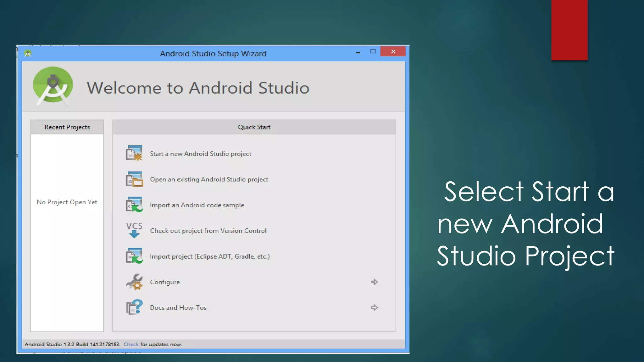
Task: Click the open existing project folder icon
Action: [x=134, y=179]
